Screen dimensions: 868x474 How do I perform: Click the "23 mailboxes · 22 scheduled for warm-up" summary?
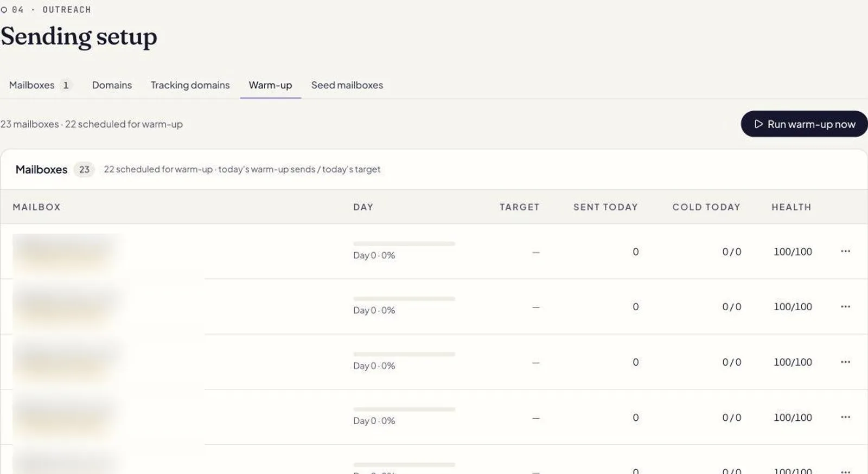point(92,124)
